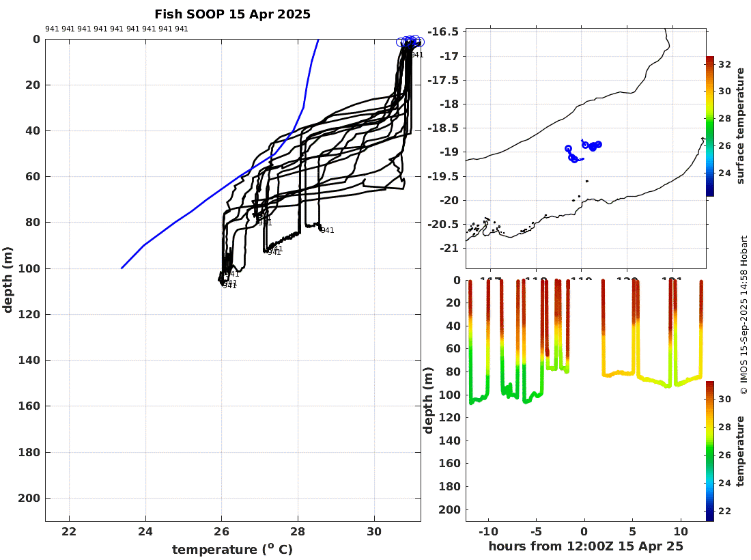Click the "28" tick on the temperature x-axis
Screen dimensions: 751x560
click(298, 531)
